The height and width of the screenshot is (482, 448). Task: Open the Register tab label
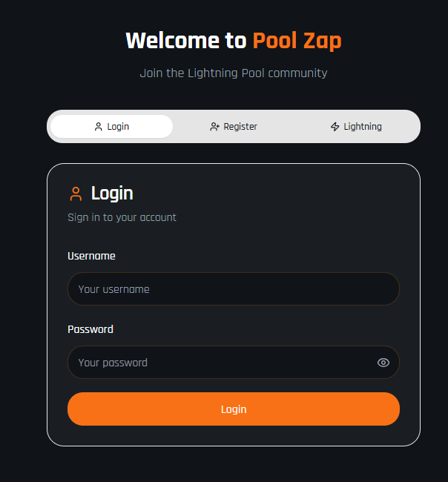pos(240,127)
